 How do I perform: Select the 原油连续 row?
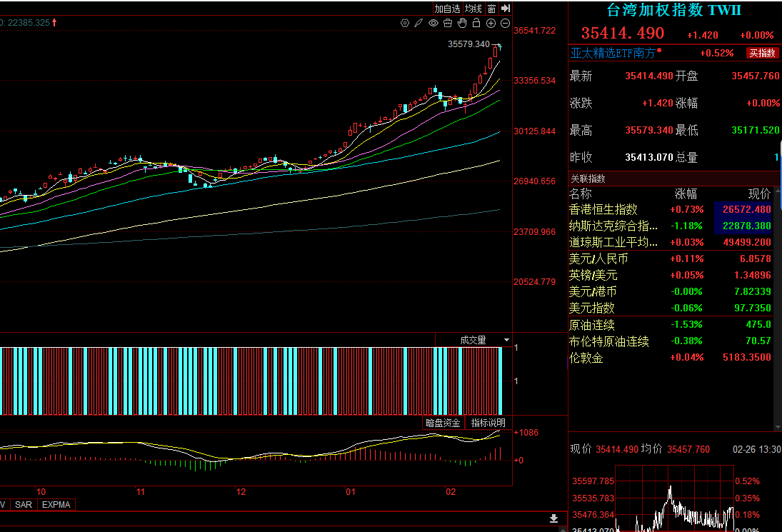tap(671, 325)
